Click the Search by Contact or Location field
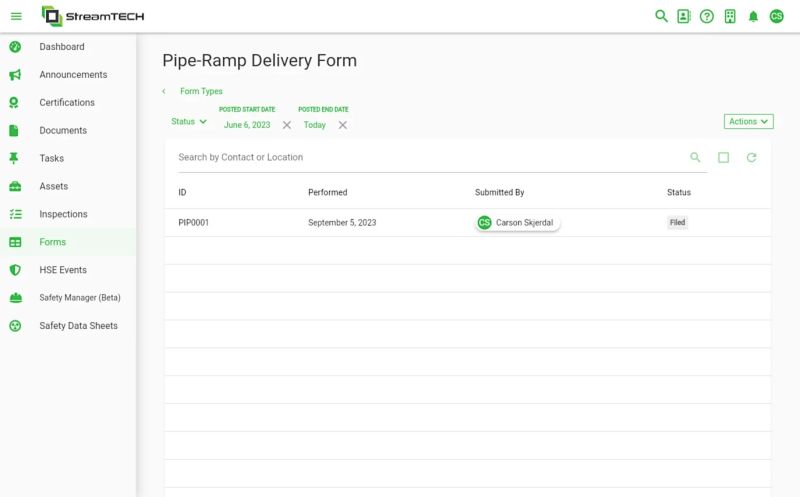Viewport: 800px width, 497px height. click(x=420, y=157)
